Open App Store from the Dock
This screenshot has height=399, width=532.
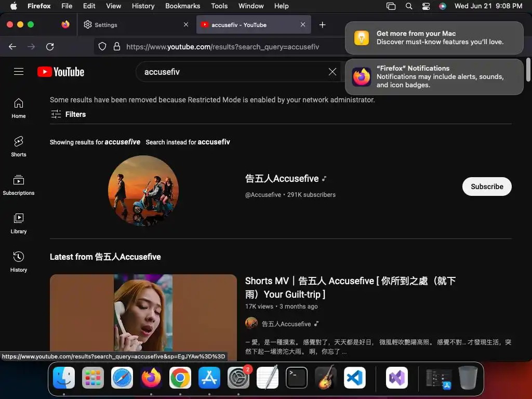209,378
